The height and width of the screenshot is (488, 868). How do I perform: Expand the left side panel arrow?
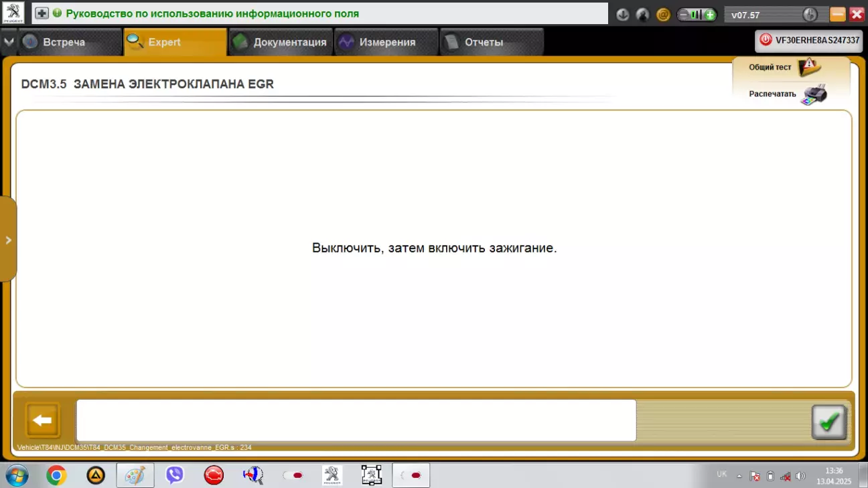[x=8, y=240]
